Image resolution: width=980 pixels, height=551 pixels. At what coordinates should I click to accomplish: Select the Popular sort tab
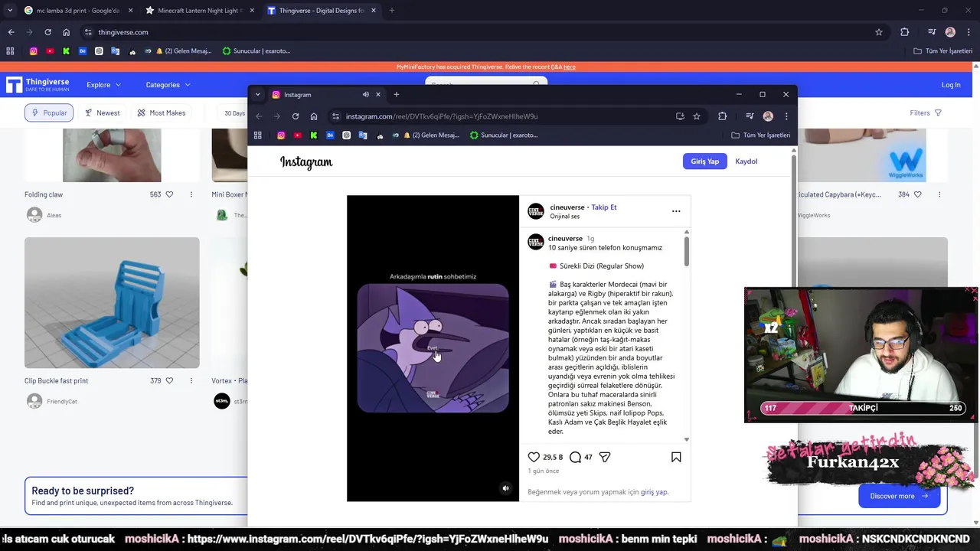[49, 112]
